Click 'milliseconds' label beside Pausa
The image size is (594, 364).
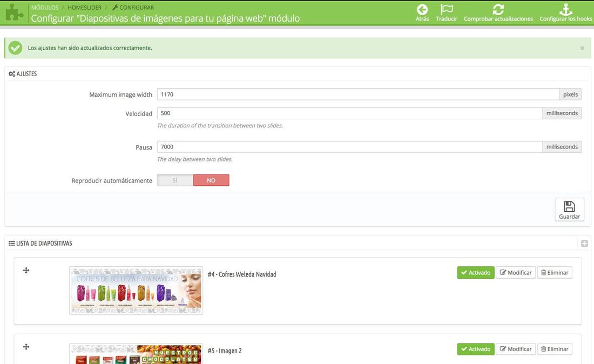(x=562, y=146)
